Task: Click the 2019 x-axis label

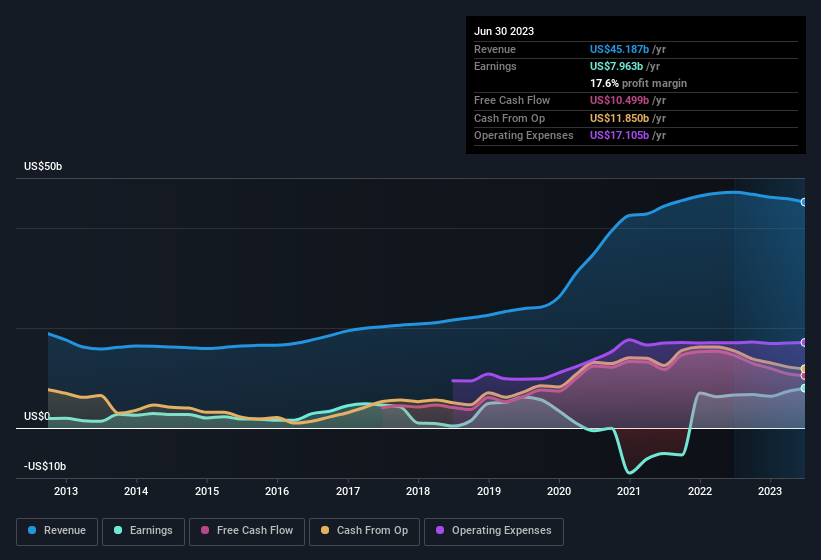Action: coord(489,491)
